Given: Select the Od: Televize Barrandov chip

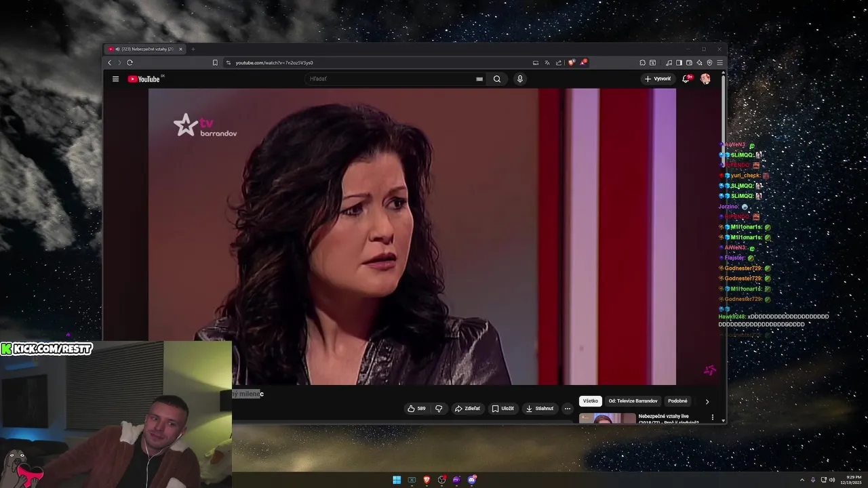Looking at the screenshot, I should 633,401.
